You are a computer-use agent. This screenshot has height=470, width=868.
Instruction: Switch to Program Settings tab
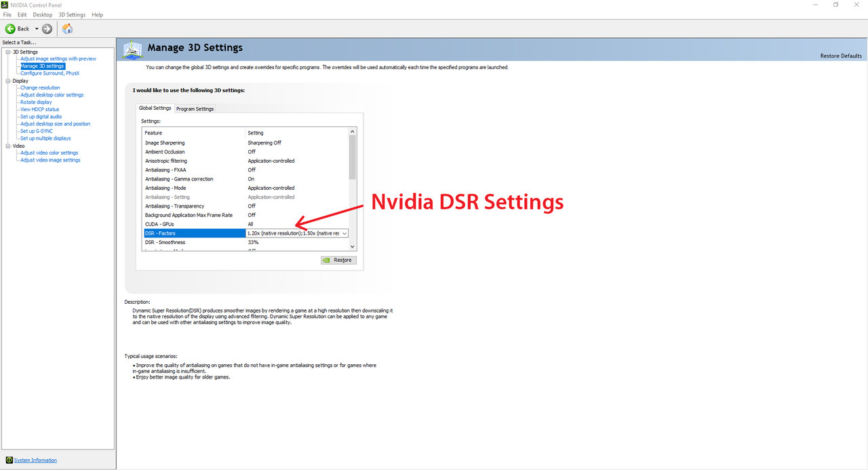(x=195, y=109)
